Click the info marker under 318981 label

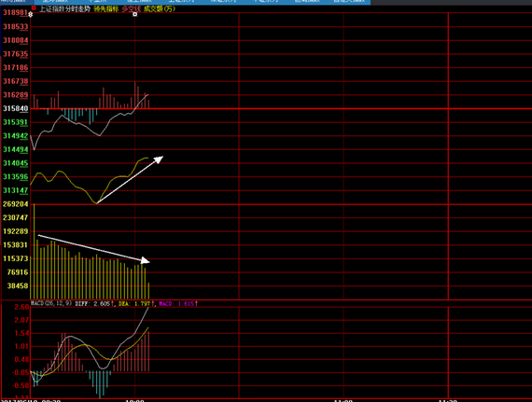point(31,14)
